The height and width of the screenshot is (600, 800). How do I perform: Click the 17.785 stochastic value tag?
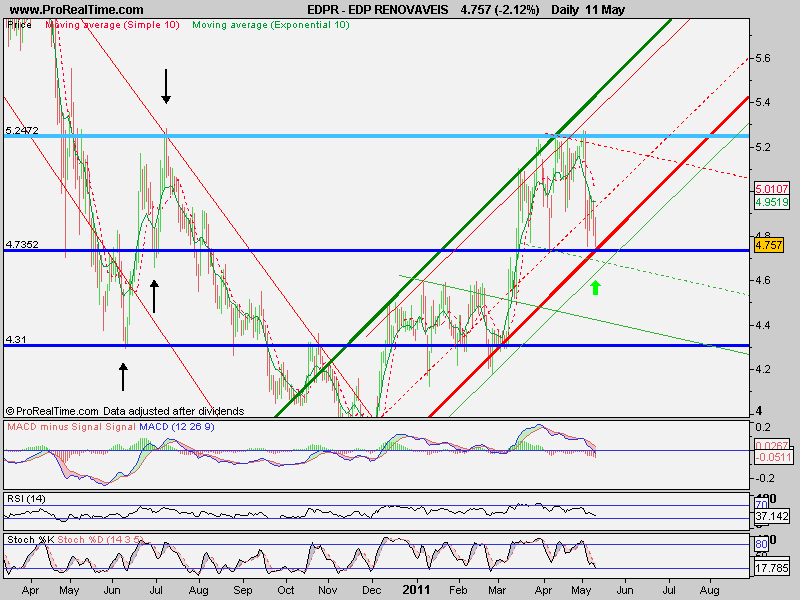(x=772, y=568)
